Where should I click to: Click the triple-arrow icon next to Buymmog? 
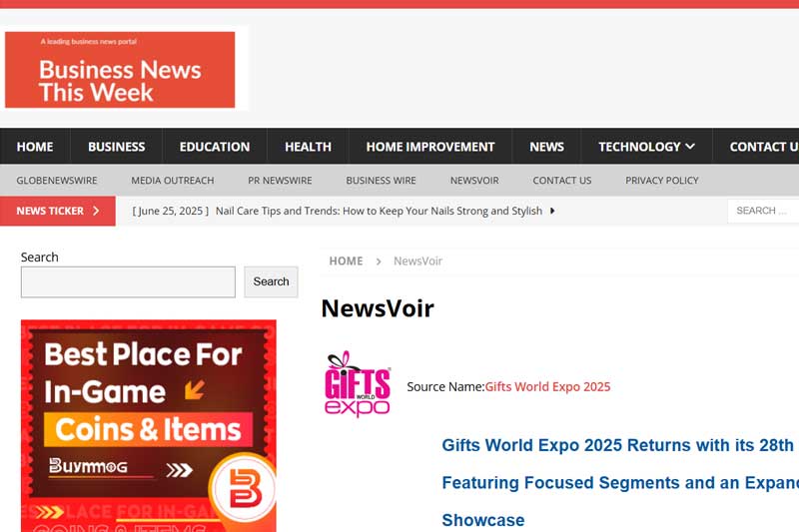pyautogui.click(x=179, y=470)
